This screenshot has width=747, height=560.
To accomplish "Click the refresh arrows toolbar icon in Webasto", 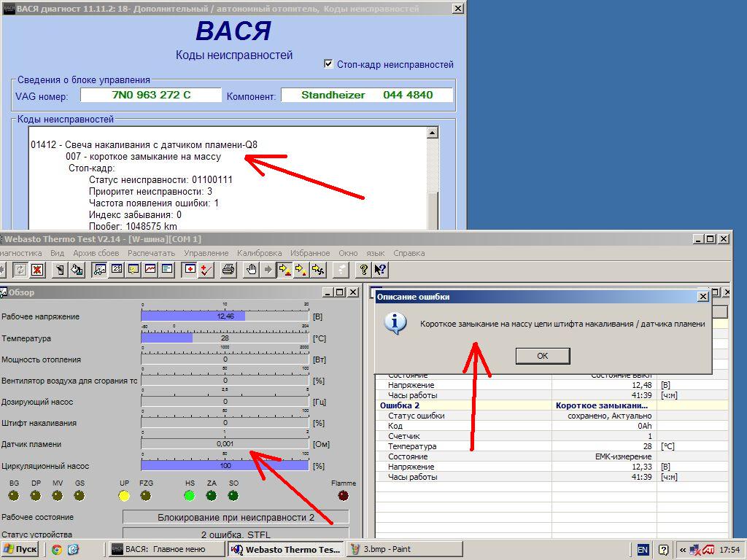I will [20, 270].
